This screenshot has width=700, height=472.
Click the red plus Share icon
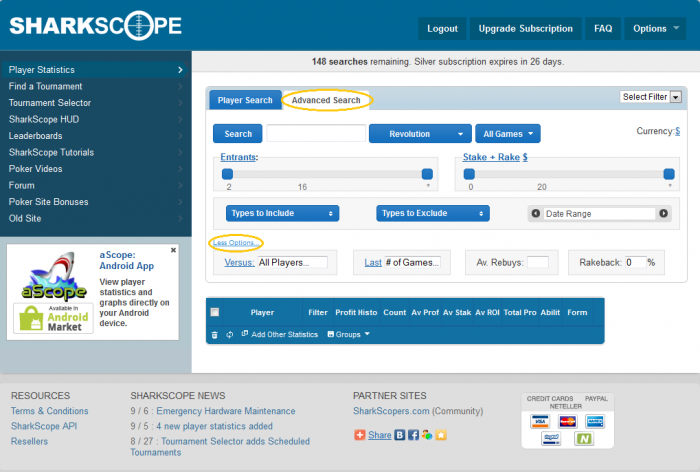359,435
